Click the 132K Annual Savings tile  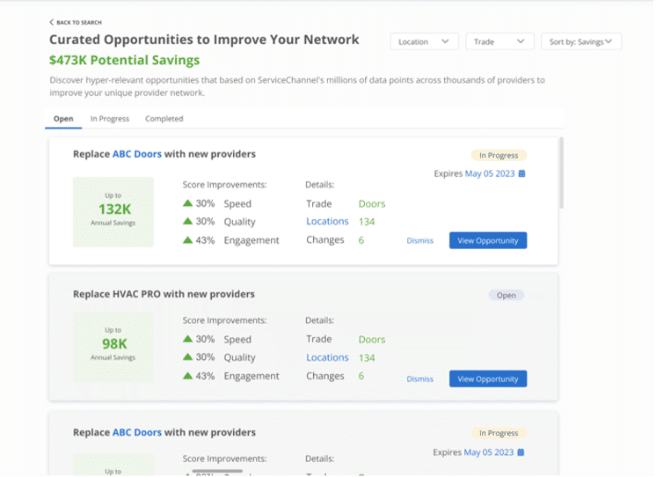[x=113, y=212]
